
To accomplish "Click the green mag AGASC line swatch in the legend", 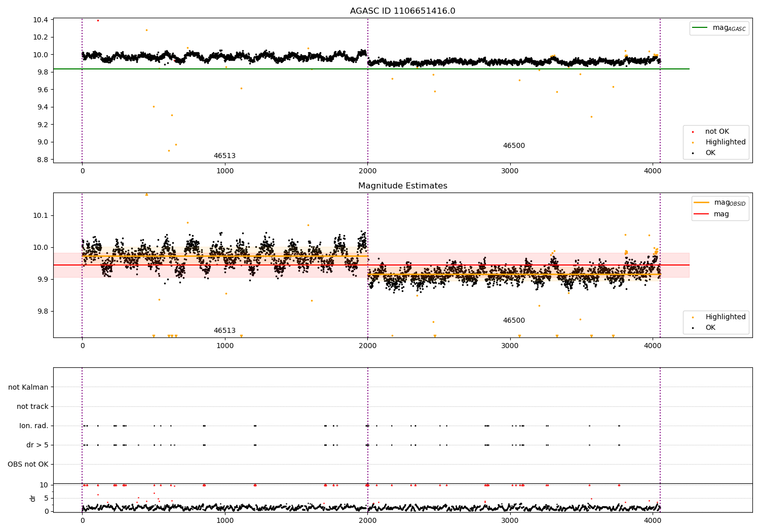I will (701, 28).
